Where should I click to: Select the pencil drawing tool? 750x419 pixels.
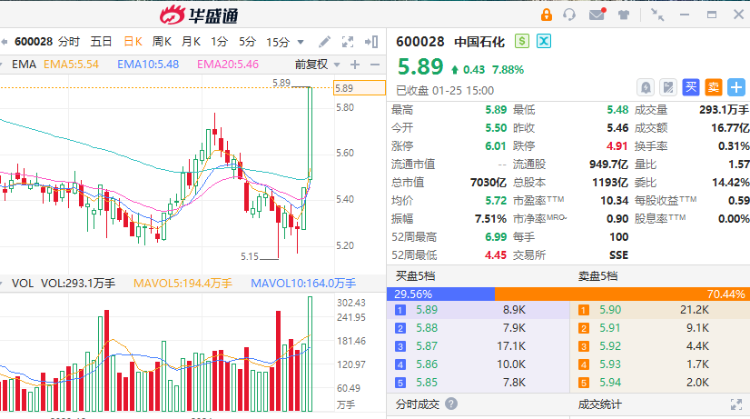324,41
